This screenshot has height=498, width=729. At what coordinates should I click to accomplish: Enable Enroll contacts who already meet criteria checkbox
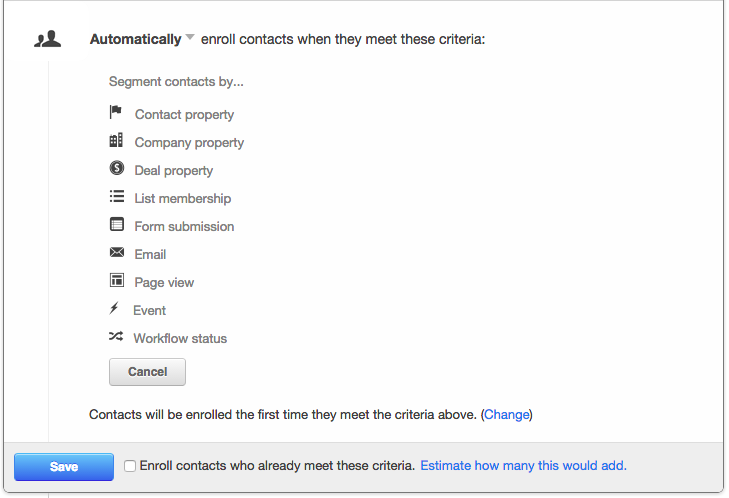(x=130, y=466)
